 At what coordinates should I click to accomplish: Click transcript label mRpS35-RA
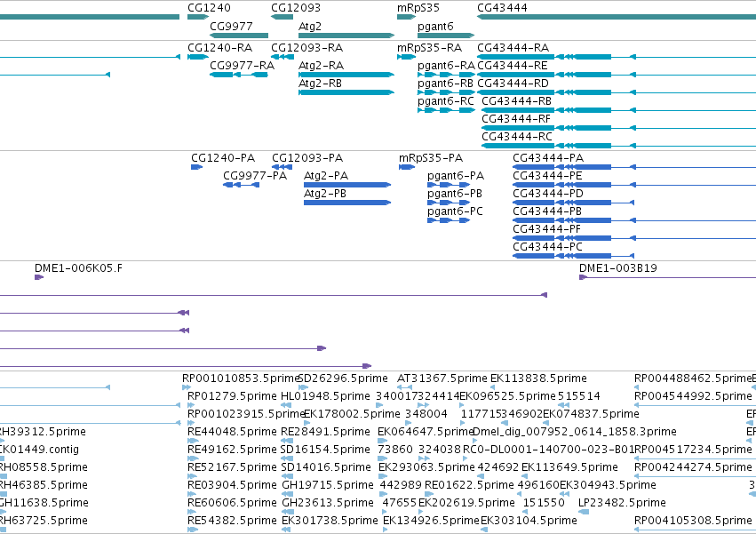coord(429,48)
